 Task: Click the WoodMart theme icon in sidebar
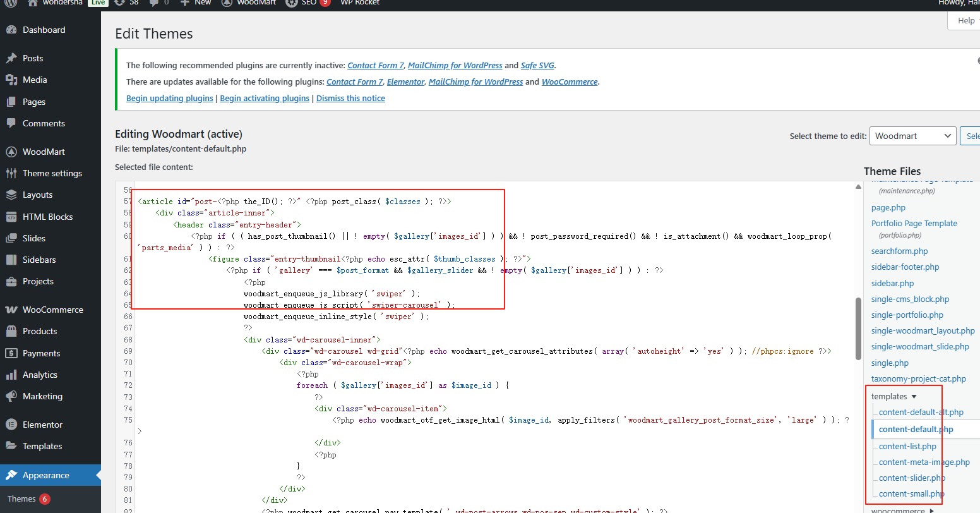(13, 151)
